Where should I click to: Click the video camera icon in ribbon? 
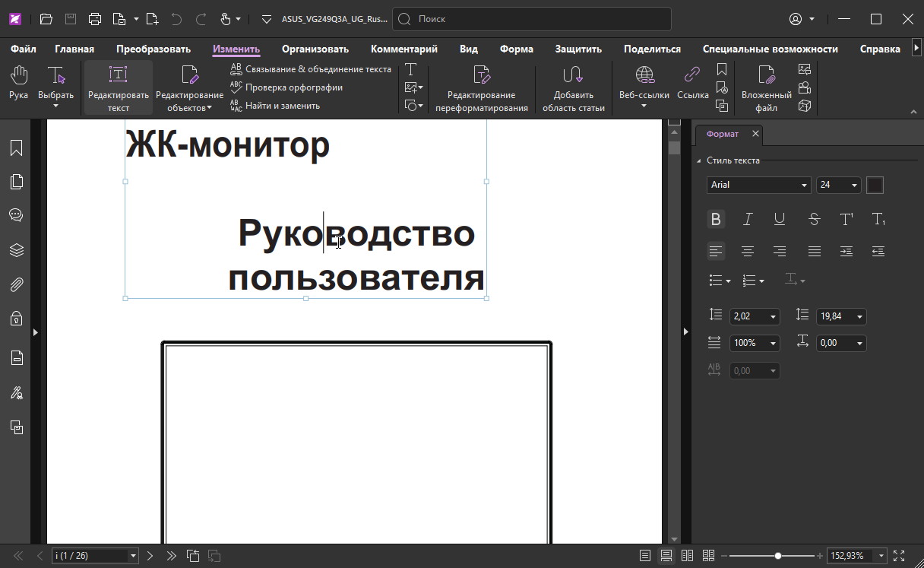[x=805, y=87]
